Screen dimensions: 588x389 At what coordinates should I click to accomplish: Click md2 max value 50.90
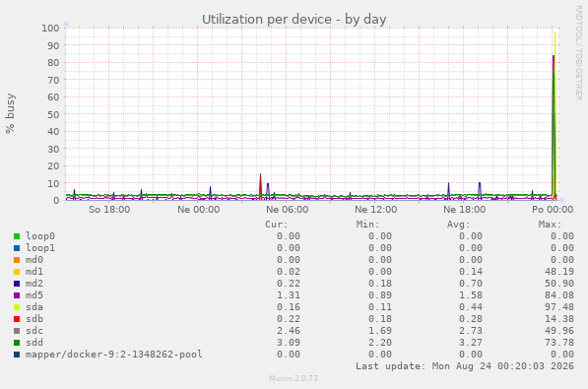click(x=559, y=284)
